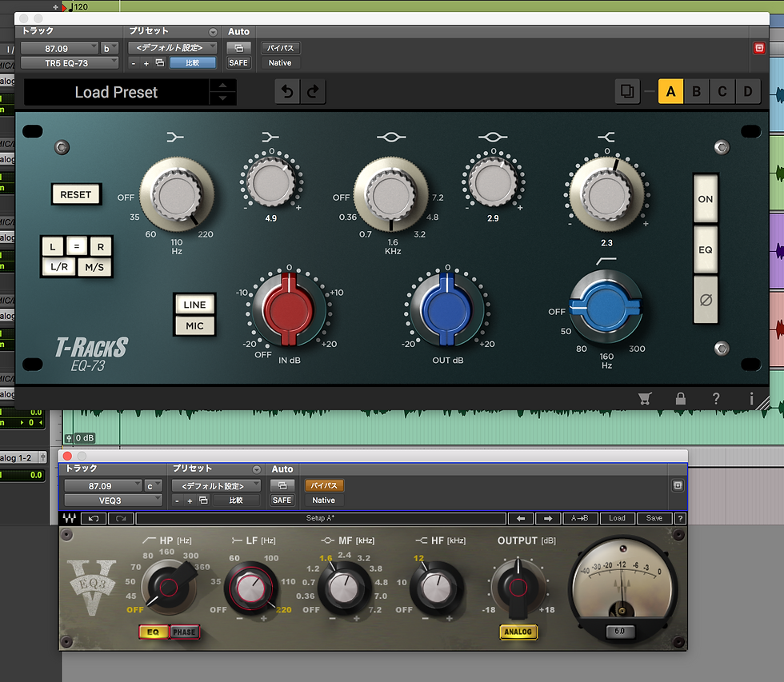Image resolution: width=784 pixels, height=682 pixels.
Task: Toggle the PHASE button in VEQ3
Action: coord(185,632)
